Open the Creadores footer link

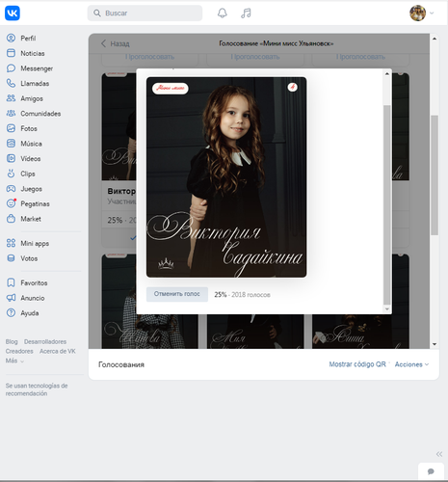[19, 351]
